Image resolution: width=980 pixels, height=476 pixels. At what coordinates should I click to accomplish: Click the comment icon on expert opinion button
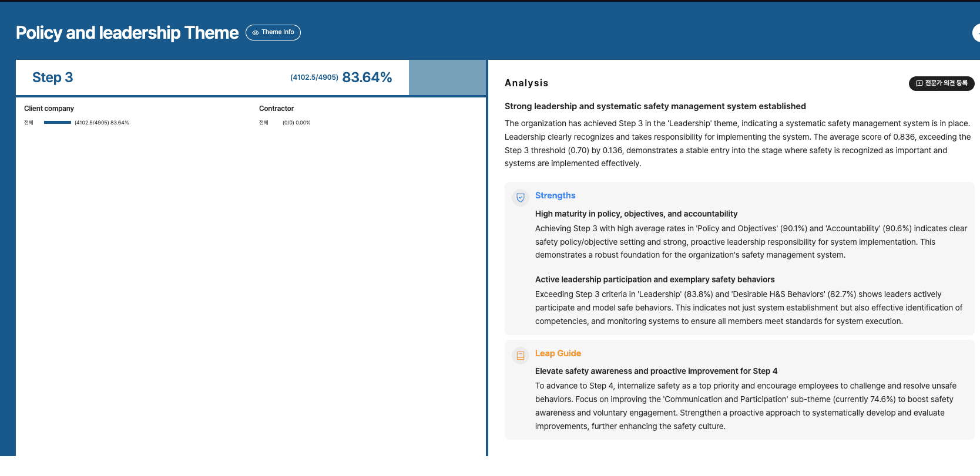coord(919,83)
